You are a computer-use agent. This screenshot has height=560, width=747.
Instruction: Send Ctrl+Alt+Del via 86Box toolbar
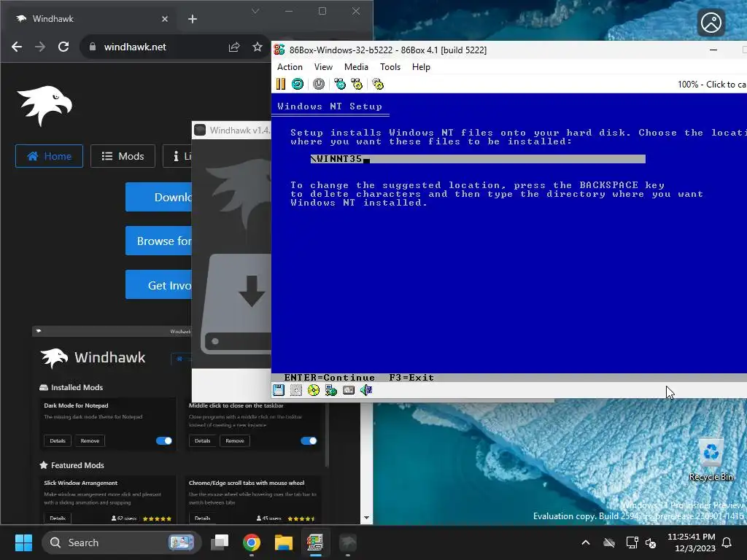(x=340, y=85)
